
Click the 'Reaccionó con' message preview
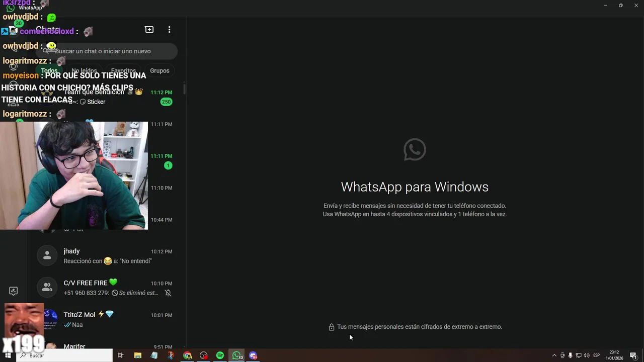[x=108, y=261]
